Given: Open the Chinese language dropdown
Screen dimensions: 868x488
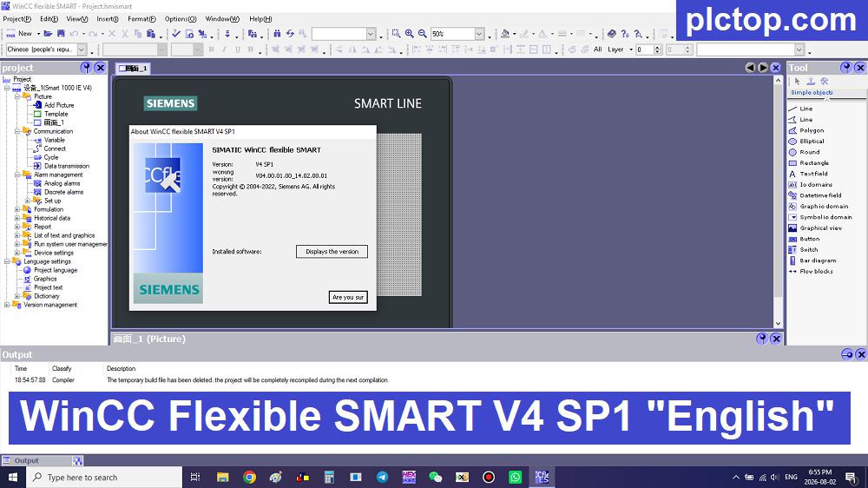Looking at the screenshot, I should 82,49.
